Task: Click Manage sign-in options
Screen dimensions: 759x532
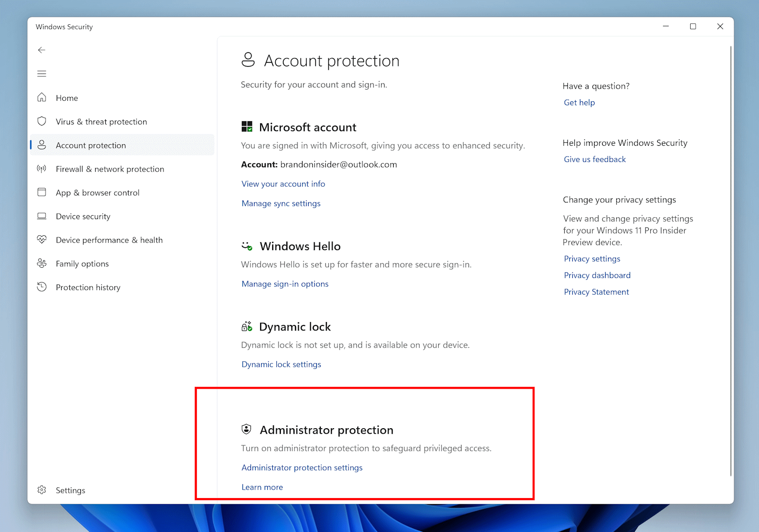Action: pyautogui.click(x=285, y=283)
